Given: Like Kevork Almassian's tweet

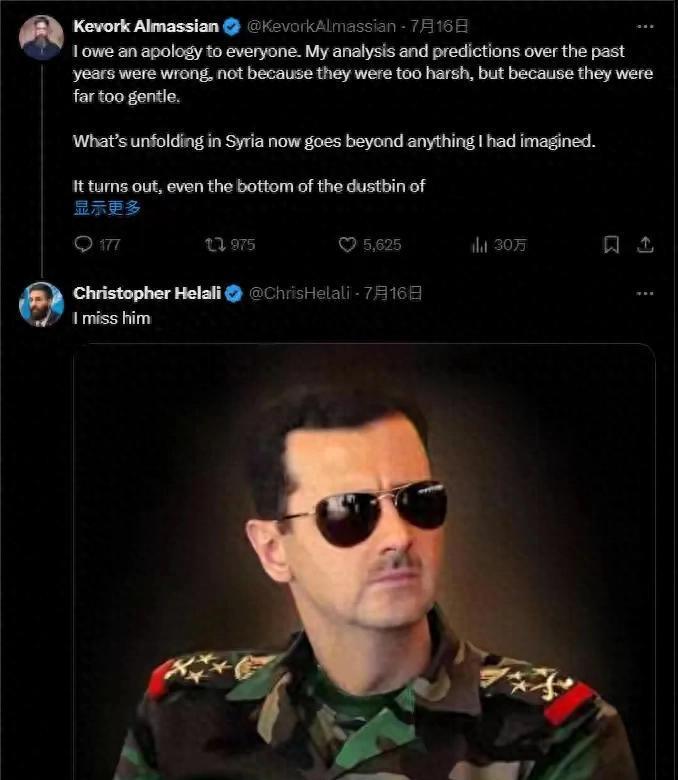Looking at the screenshot, I should point(348,245).
